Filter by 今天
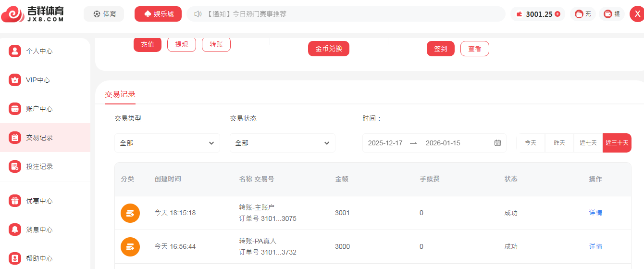Viewport: 644px width, 269px height. 531,143
